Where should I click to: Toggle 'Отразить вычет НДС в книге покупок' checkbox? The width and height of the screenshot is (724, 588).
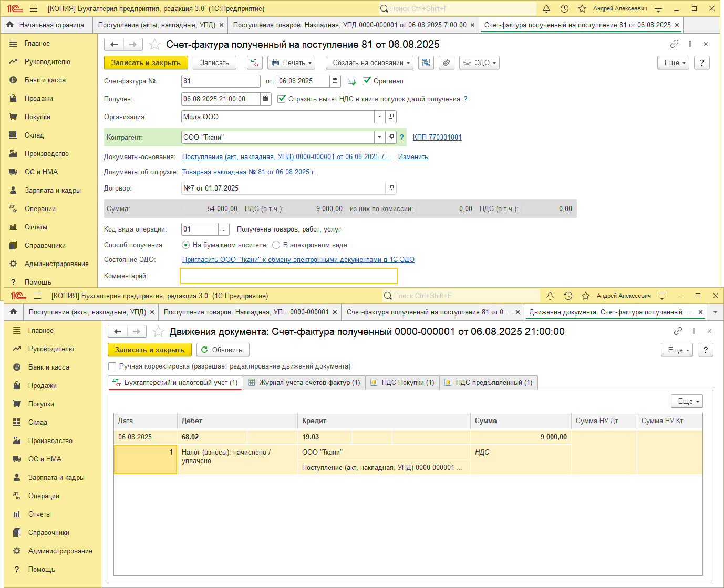tap(282, 99)
